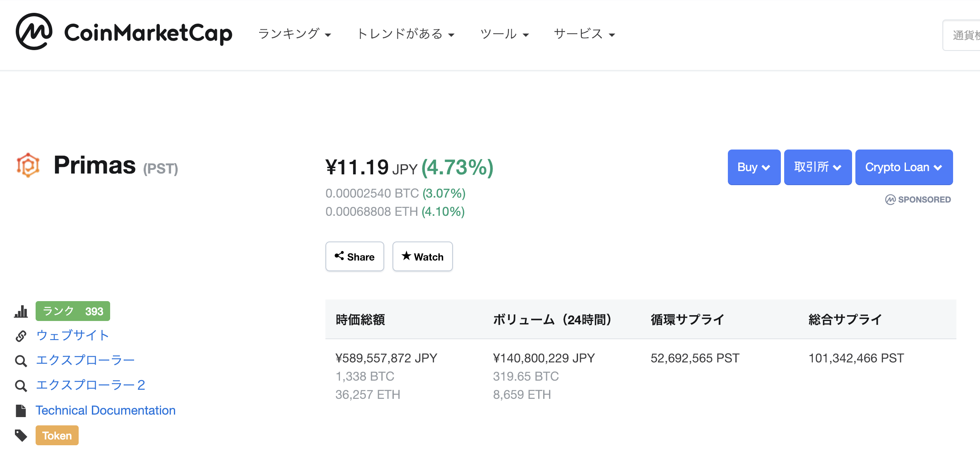The width and height of the screenshot is (980, 473).
Task: Click the rank bar chart icon
Action: [x=21, y=311]
